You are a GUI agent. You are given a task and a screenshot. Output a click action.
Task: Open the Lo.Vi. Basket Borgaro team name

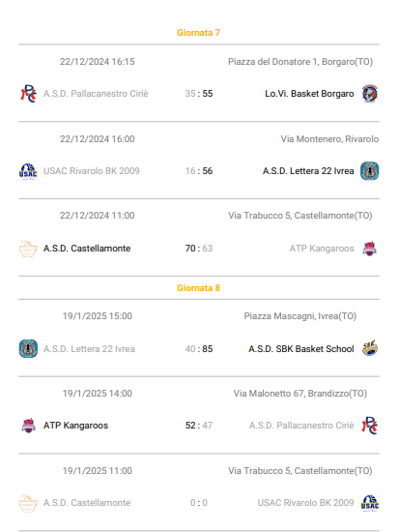click(x=309, y=94)
